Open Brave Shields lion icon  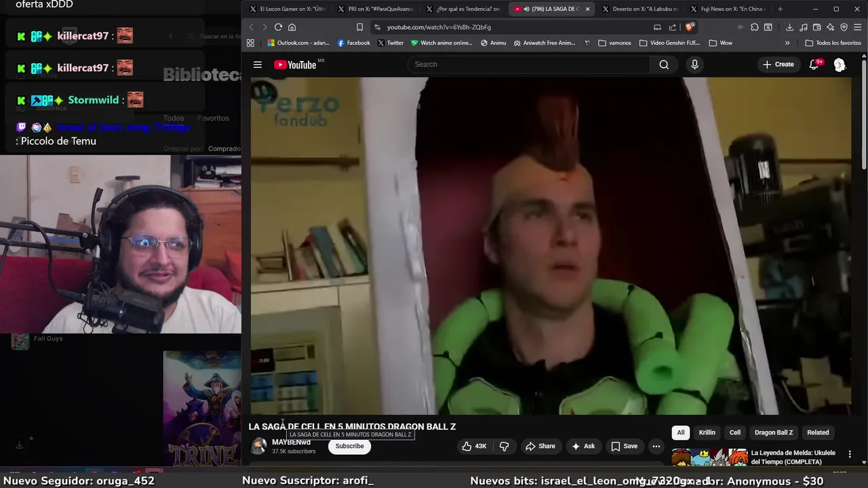tap(690, 27)
